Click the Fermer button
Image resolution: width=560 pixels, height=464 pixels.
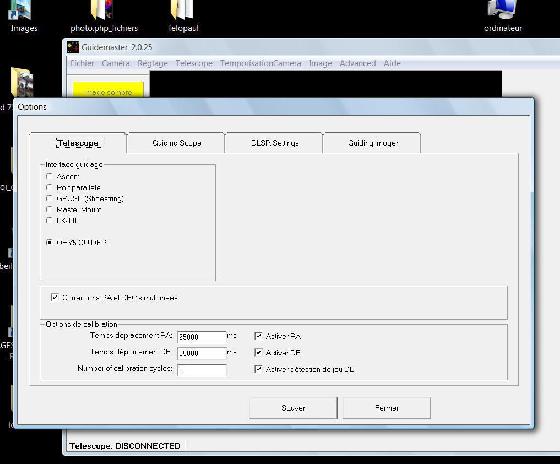(x=387, y=408)
